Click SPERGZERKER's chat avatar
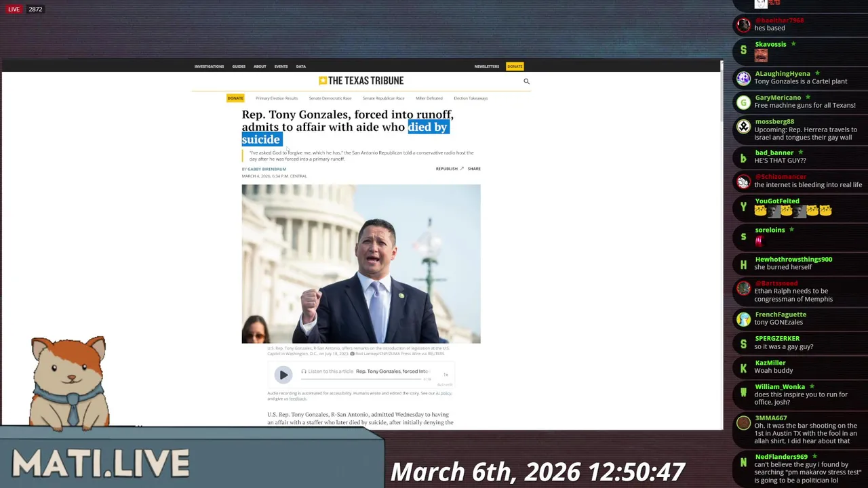 click(x=744, y=344)
